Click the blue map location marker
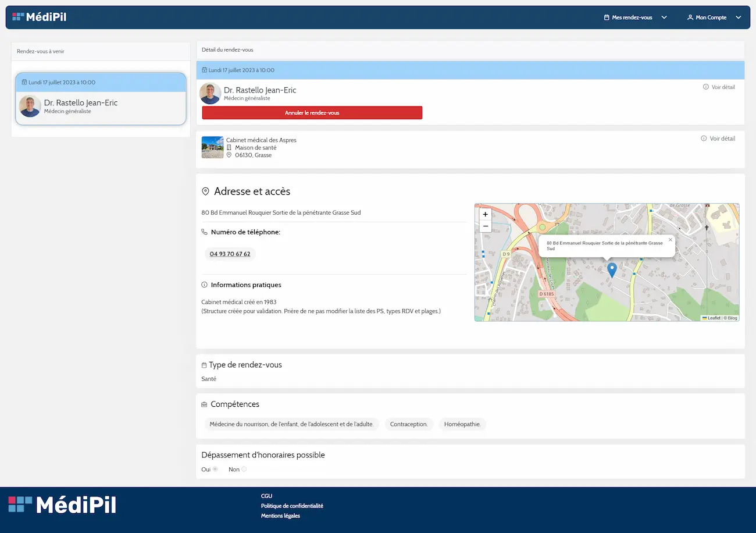The width and height of the screenshot is (756, 533). click(x=612, y=269)
